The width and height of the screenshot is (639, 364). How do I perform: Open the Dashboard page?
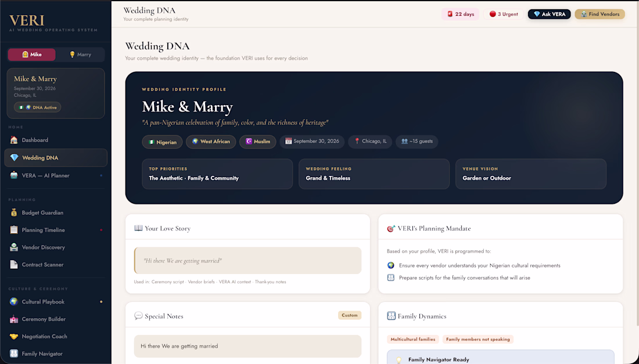click(x=56, y=140)
